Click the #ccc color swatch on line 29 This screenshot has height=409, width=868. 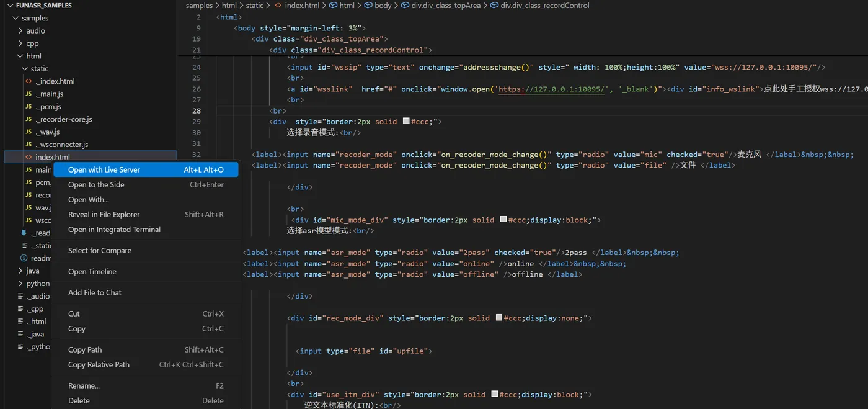406,122
